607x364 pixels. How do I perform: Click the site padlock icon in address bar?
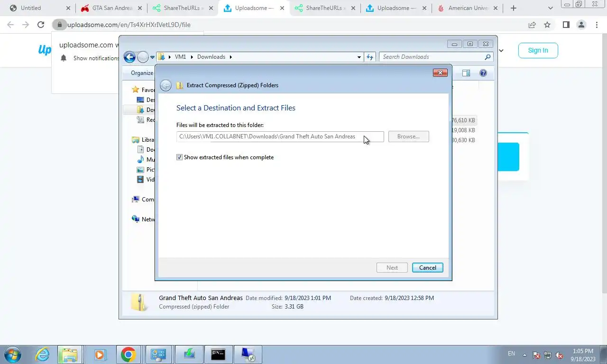coord(59,25)
